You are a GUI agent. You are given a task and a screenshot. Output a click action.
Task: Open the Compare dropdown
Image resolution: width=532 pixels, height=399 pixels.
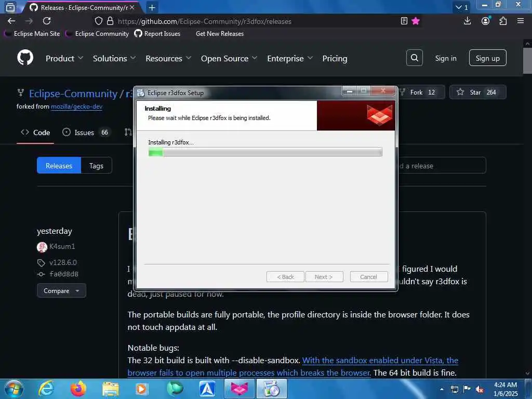pos(61,291)
